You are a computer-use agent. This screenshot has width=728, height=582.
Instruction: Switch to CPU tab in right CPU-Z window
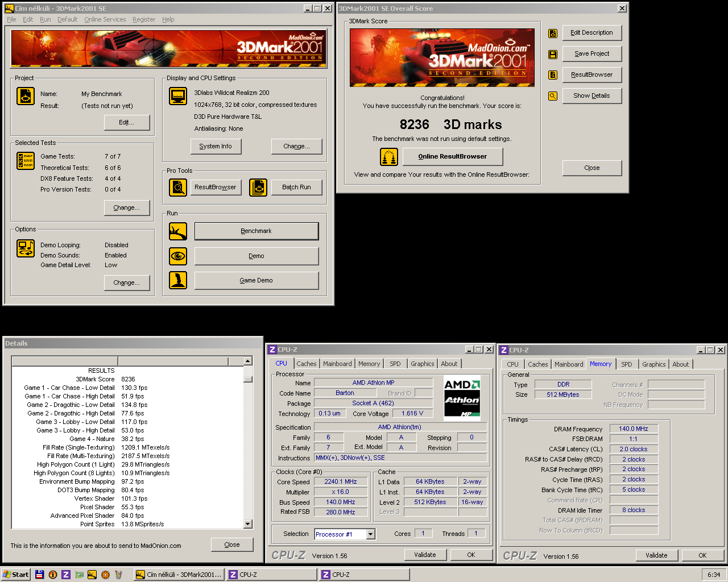513,364
